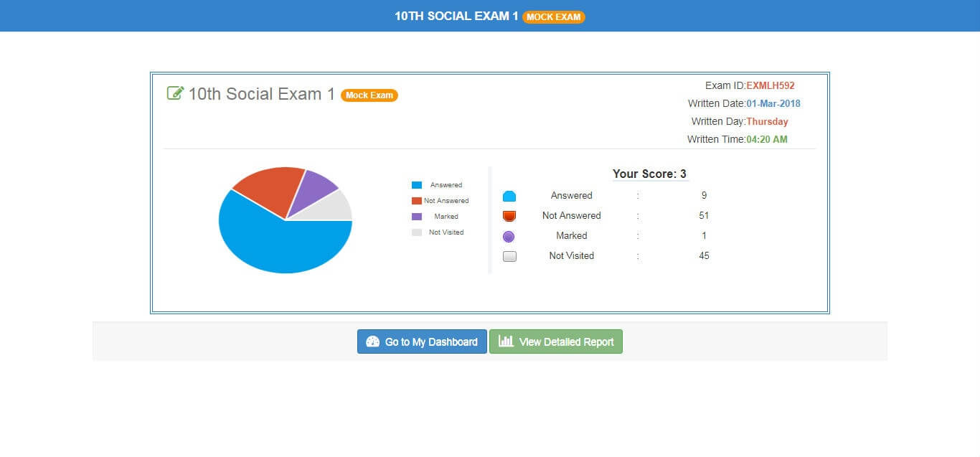The height and width of the screenshot is (457, 980).
Task: Click the dashboard gauge icon
Action: click(372, 341)
